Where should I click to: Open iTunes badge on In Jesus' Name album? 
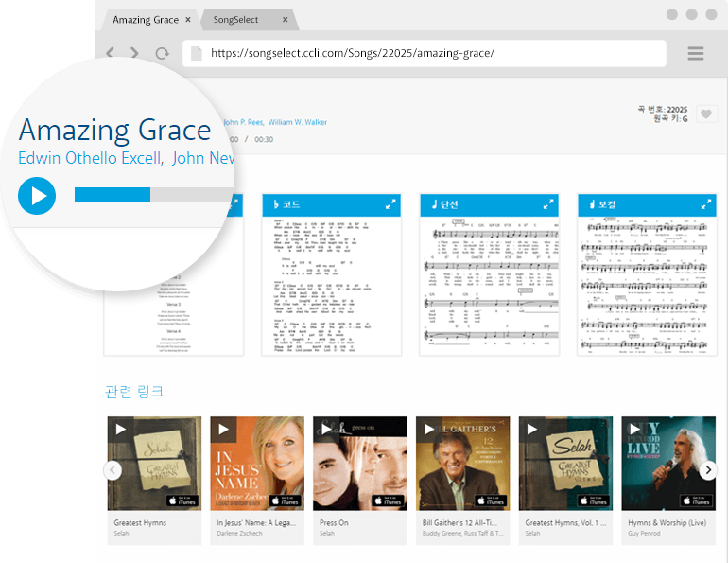coord(286,501)
